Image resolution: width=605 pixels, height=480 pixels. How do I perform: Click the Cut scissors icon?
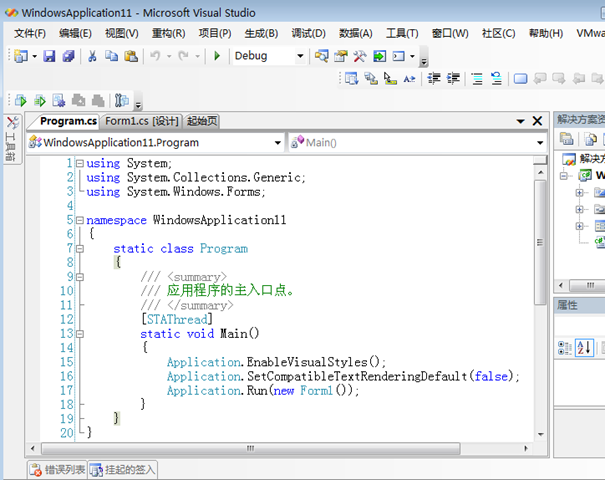pos(93,56)
